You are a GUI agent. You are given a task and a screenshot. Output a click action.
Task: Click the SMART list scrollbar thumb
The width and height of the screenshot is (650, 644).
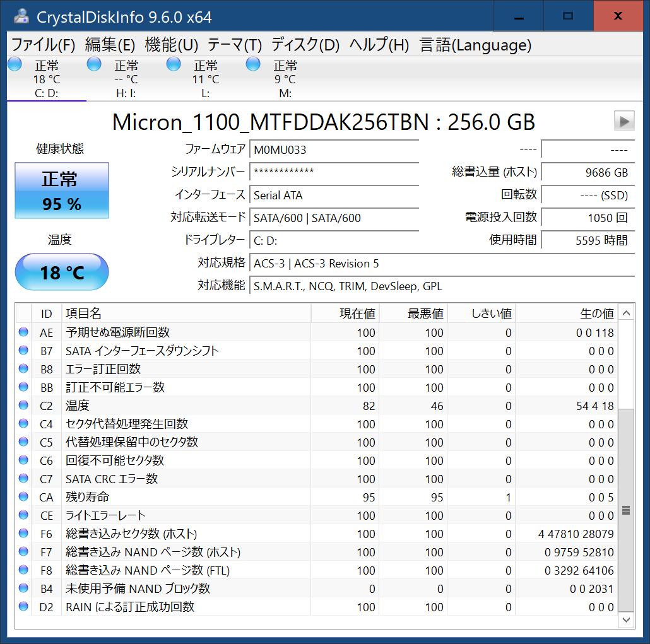tap(626, 510)
